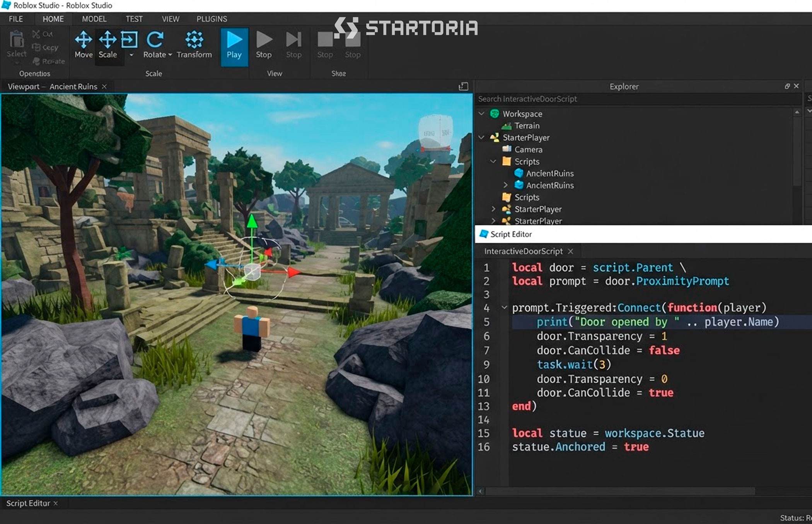The height and width of the screenshot is (524, 812).
Task: Select Terrain in the Explorer tree
Action: click(527, 126)
